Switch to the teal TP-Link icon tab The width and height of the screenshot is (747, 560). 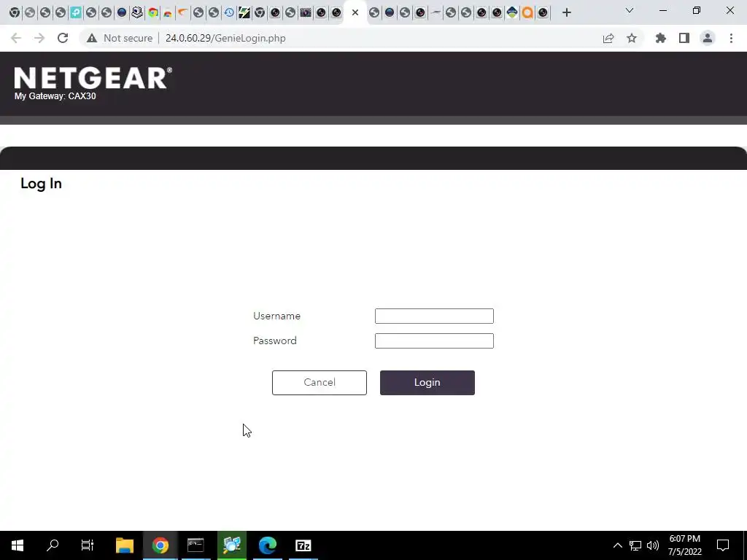(x=76, y=12)
